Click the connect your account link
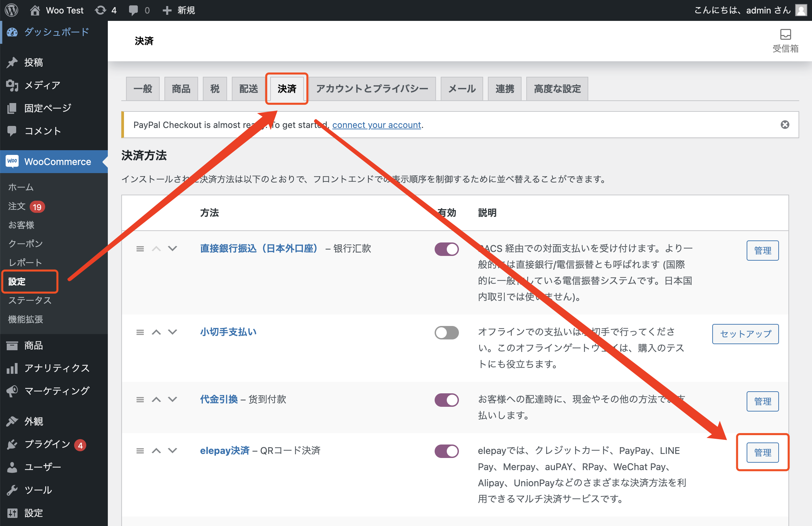This screenshot has width=812, height=526. click(x=377, y=125)
